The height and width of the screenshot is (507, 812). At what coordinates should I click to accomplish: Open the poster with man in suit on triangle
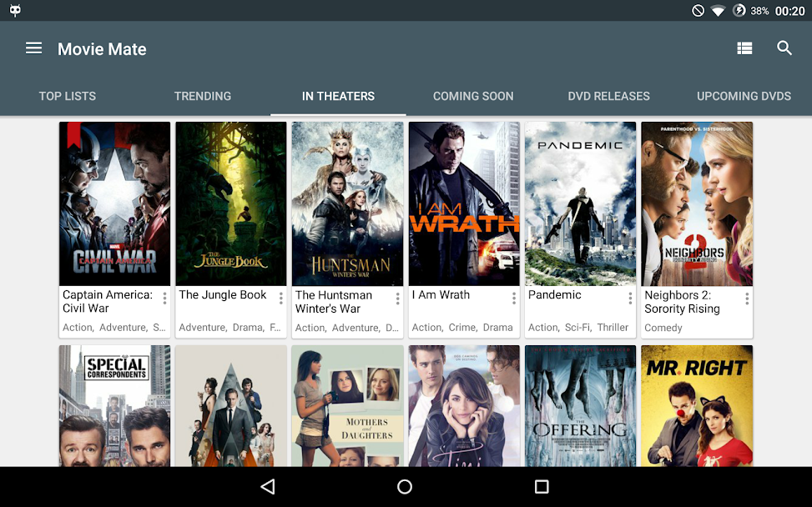(231, 406)
